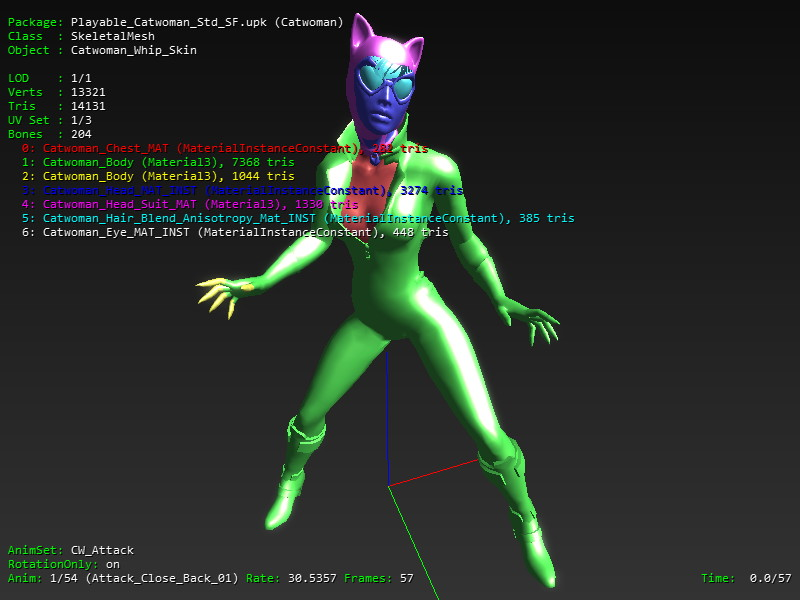Select material 4 Catwoman_Head_Suit_MAT line
The width and height of the screenshot is (800, 600).
[190, 205]
